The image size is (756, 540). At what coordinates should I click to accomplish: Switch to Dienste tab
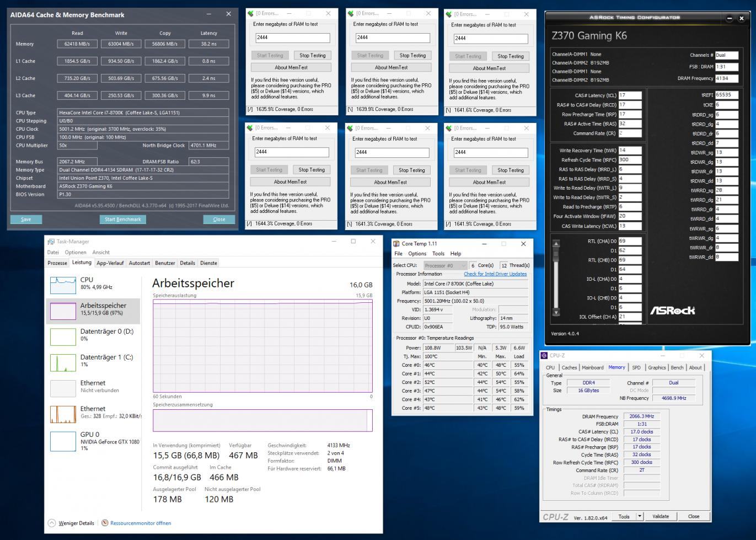click(208, 263)
